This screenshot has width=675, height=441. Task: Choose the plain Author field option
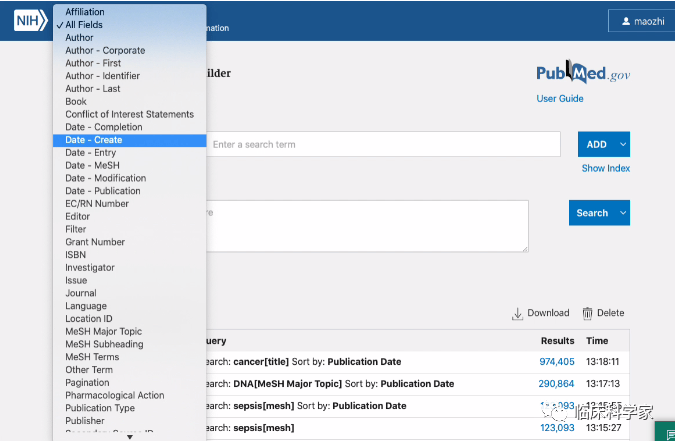click(130, 37)
